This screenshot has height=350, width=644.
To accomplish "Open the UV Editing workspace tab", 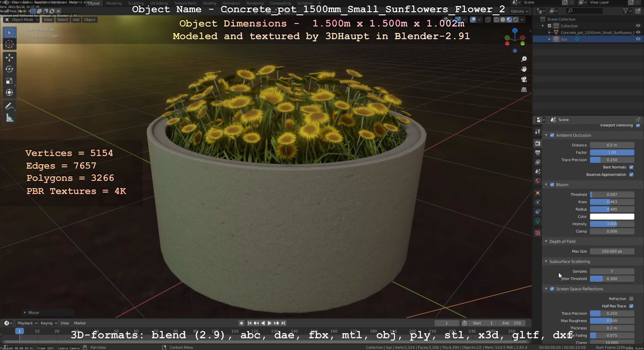I will 159,3.
